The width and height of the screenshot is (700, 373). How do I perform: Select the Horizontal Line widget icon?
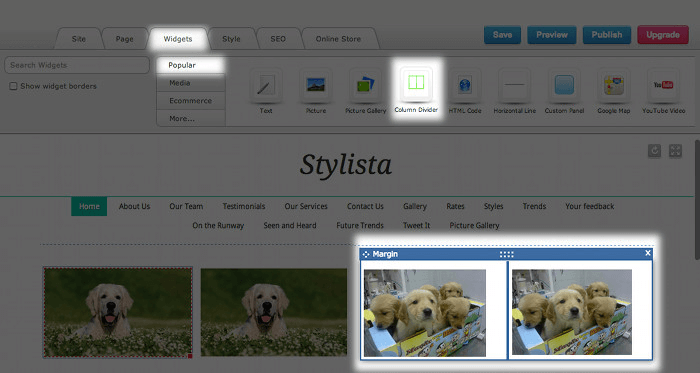tap(514, 84)
